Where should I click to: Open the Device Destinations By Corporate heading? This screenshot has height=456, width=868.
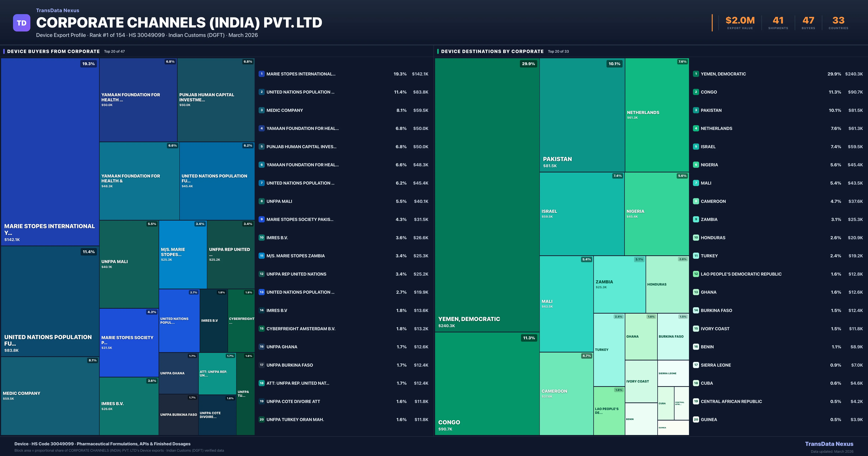[x=492, y=51]
